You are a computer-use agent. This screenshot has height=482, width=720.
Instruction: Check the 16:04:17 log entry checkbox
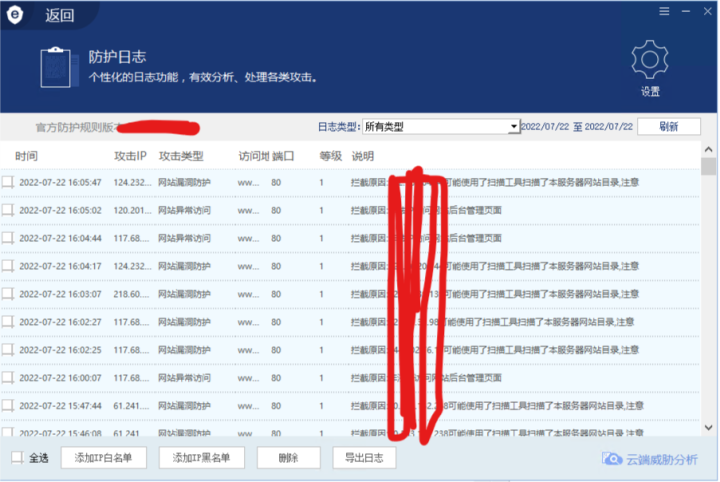(x=8, y=266)
